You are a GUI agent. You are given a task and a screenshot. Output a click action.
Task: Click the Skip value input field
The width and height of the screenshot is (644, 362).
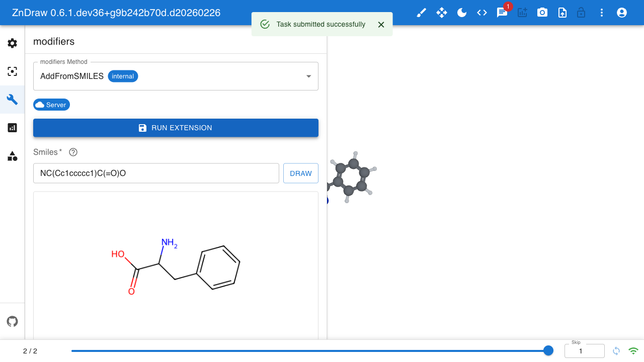pyautogui.click(x=584, y=351)
